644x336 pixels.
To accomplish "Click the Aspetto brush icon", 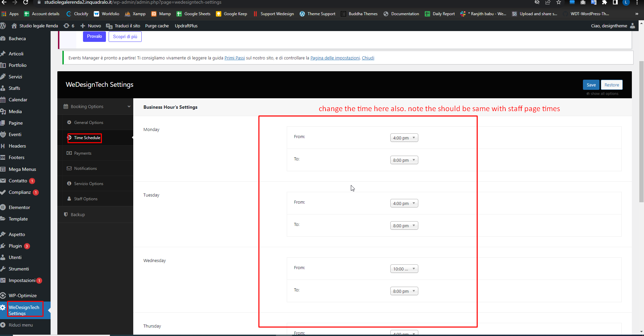I will [x=3, y=234].
